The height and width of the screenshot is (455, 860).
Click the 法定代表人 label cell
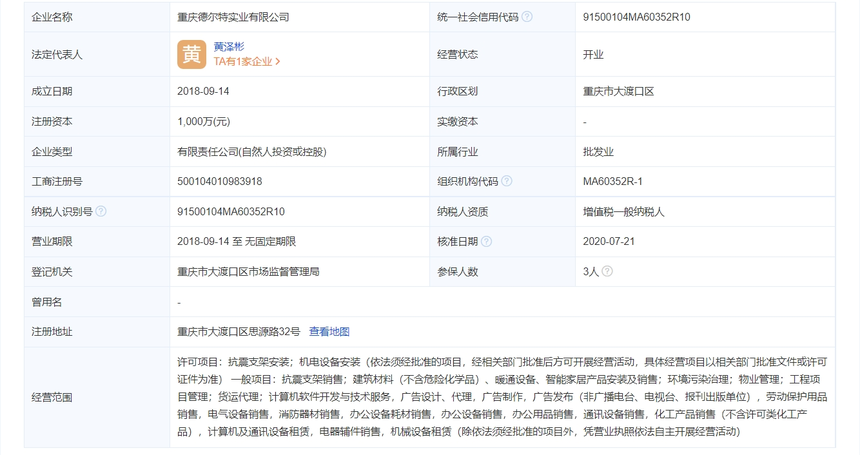click(x=97, y=54)
